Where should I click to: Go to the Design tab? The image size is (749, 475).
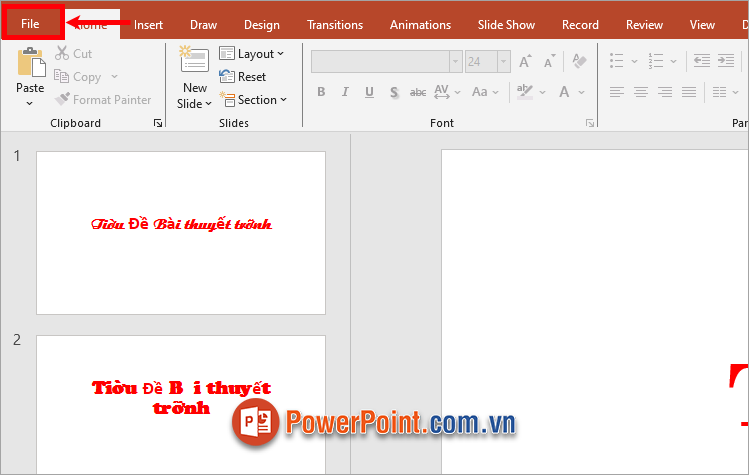tap(262, 25)
